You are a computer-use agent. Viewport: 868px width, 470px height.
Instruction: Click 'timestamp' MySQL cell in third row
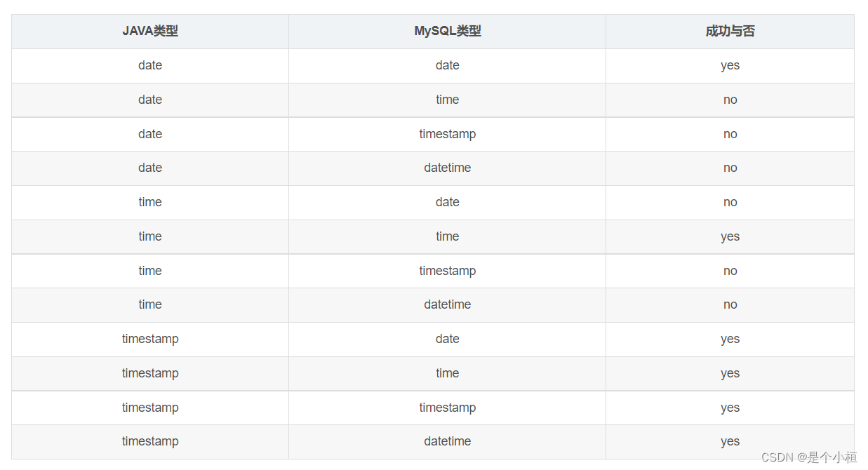pyautogui.click(x=448, y=134)
